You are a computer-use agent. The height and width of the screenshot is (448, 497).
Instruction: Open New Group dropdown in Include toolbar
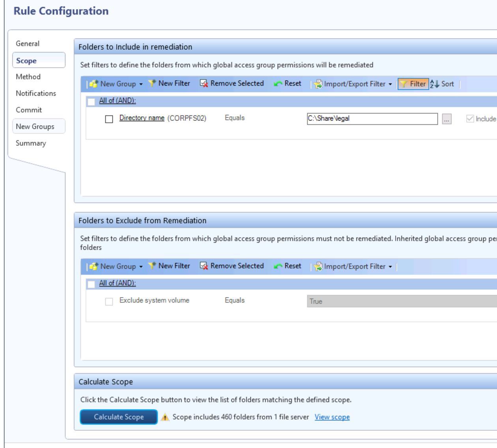coord(141,84)
